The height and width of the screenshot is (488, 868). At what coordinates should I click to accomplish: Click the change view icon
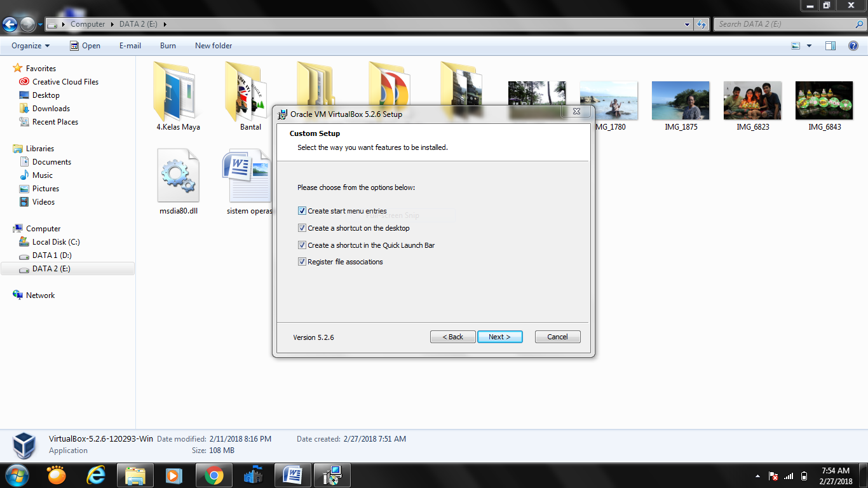(796, 46)
